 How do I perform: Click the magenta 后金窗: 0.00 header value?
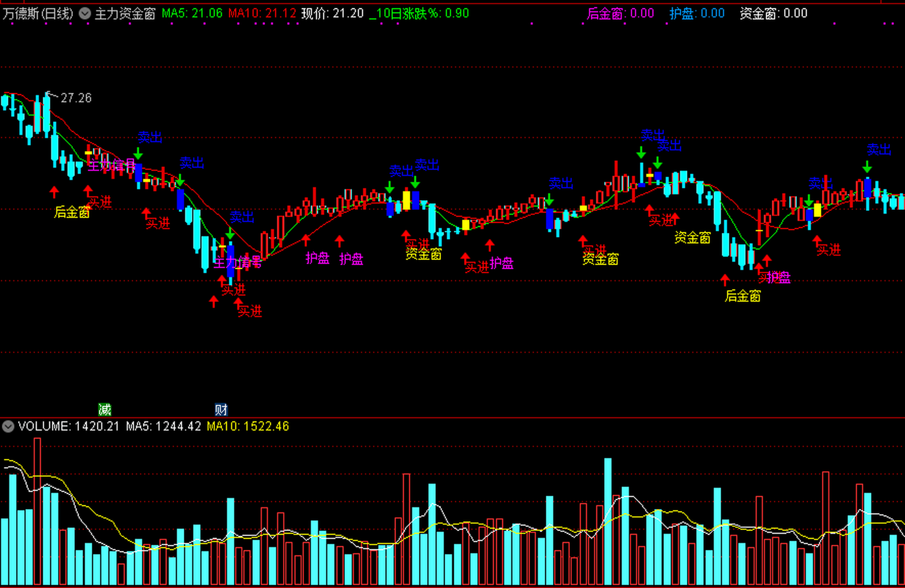tap(620, 13)
